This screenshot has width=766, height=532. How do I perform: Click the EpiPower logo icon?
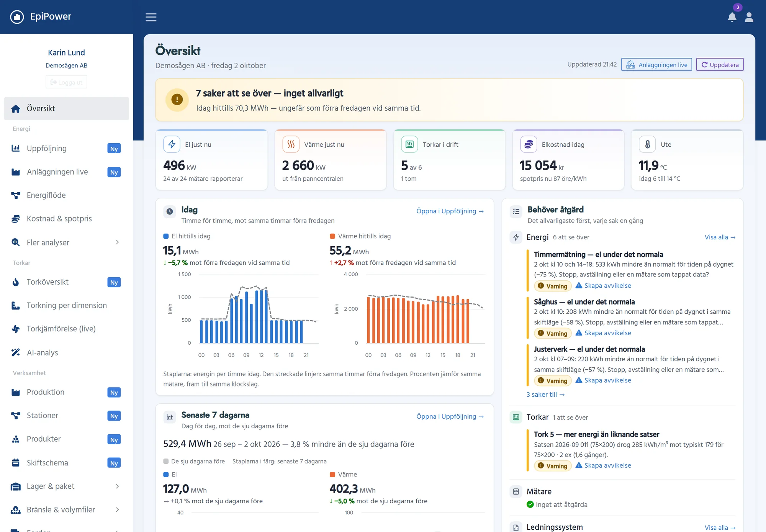pos(17,16)
